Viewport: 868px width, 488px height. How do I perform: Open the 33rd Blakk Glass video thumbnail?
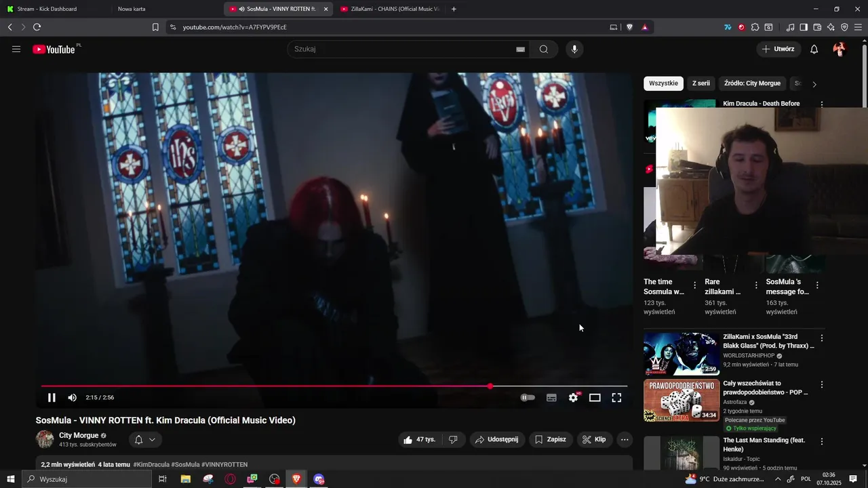pyautogui.click(x=682, y=354)
